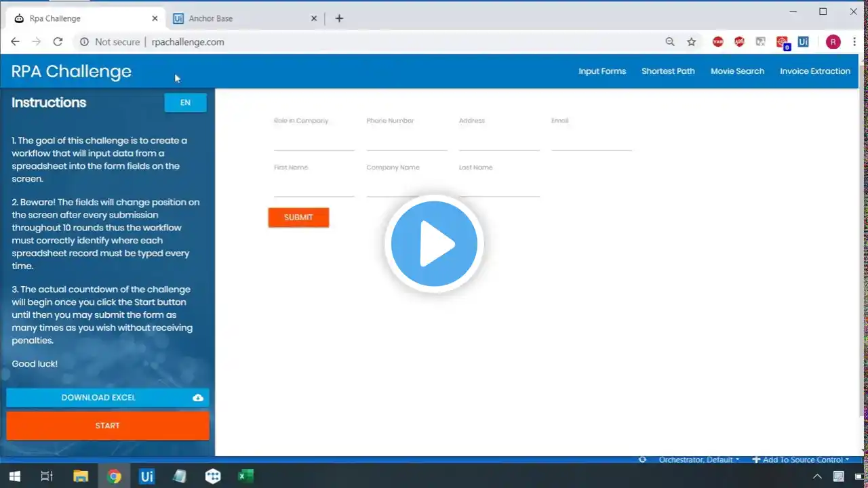The width and height of the screenshot is (868, 488).
Task: Open the Chrome profile avatar R
Action: coord(833,42)
